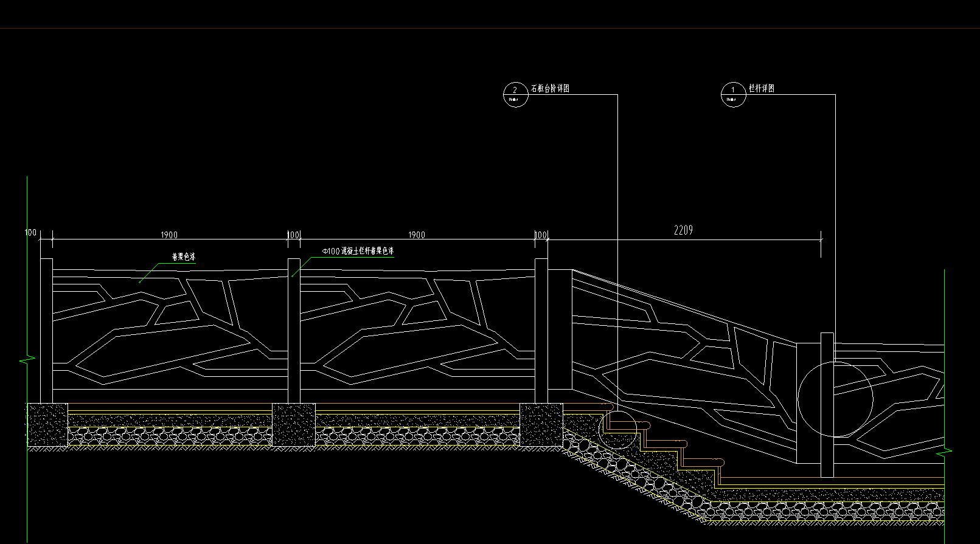This screenshot has height=544, width=980.
Task: Select the Φ100混凝土栏杆着果色漆 annotation text
Action: point(358,250)
